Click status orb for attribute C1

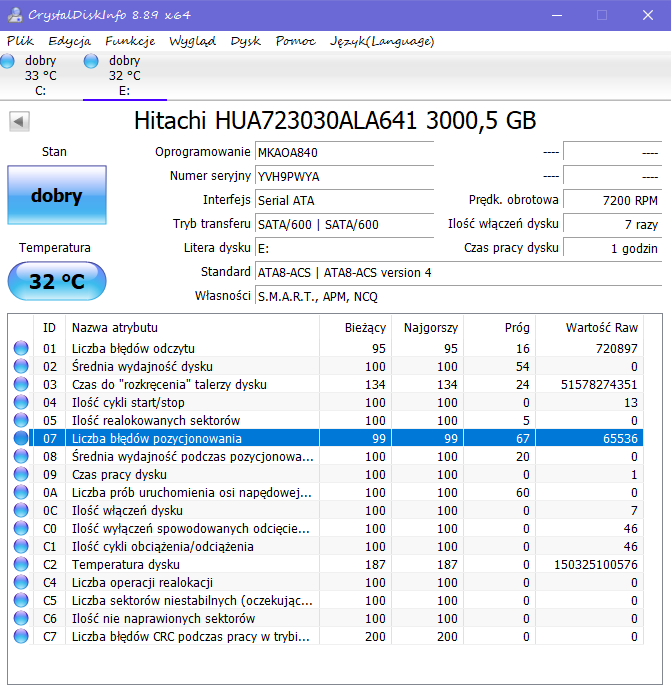point(21,546)
